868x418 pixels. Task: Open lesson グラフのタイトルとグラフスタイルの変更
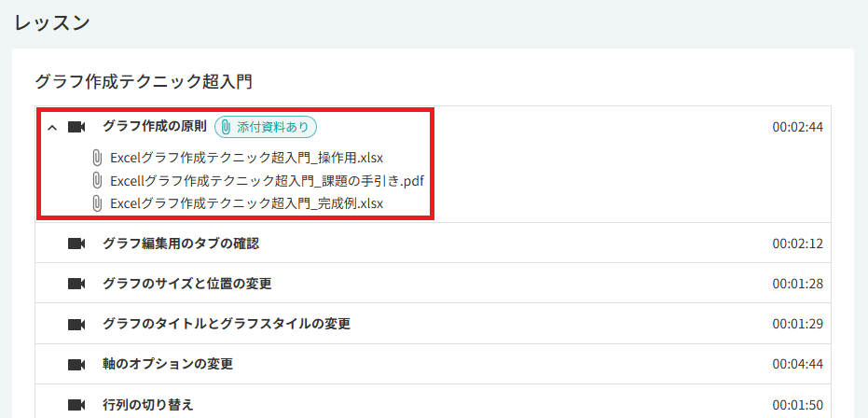click(x=227, y=324)
